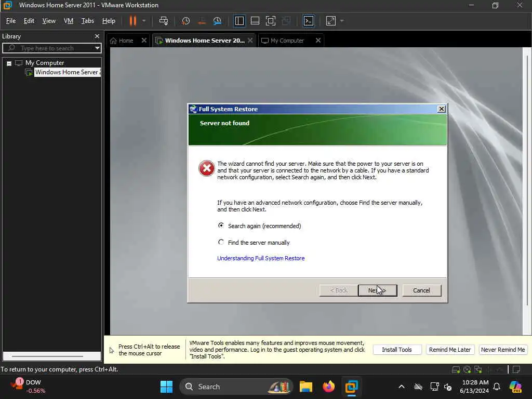
Task: Open the View menu
Action: tap(49, 21)
